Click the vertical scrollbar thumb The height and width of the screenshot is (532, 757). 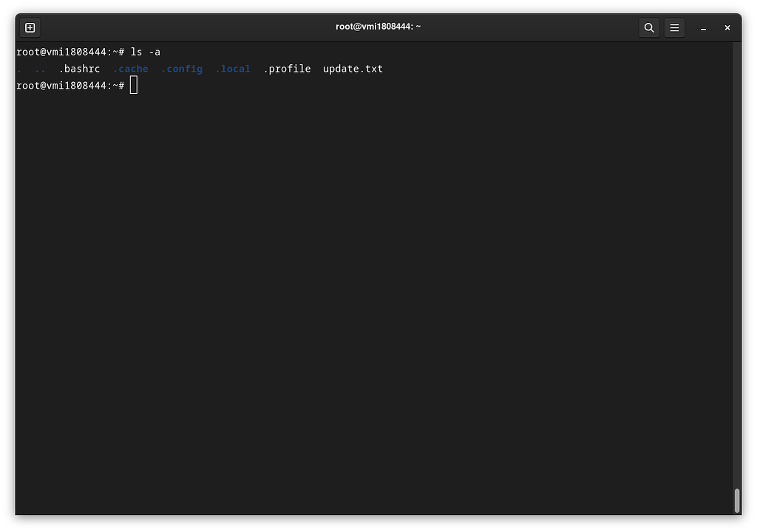pos(737,500)
